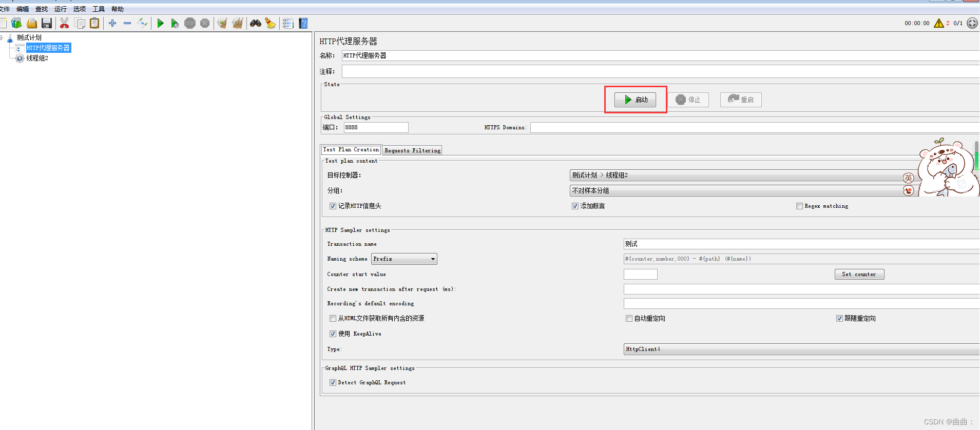Screen dimensions: 980x430
Task: Click the yellow warning triangle log icon
Action: coord(939,23)
